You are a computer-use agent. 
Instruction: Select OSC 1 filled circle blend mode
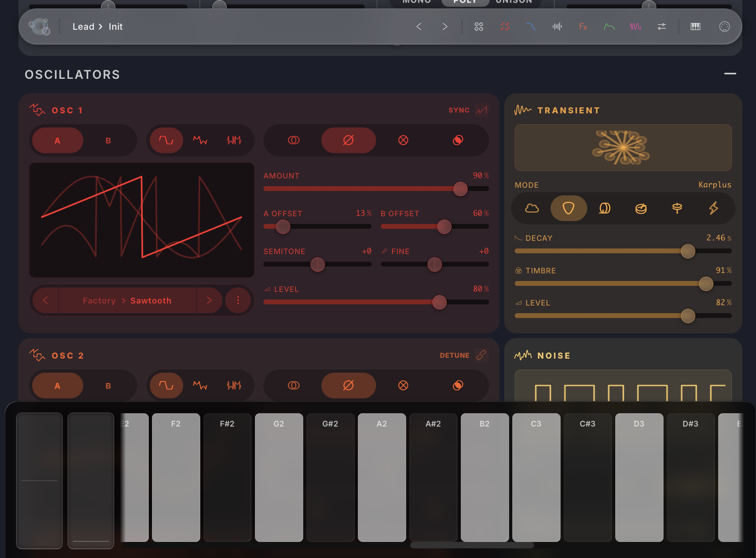click(x=458, y=140)
